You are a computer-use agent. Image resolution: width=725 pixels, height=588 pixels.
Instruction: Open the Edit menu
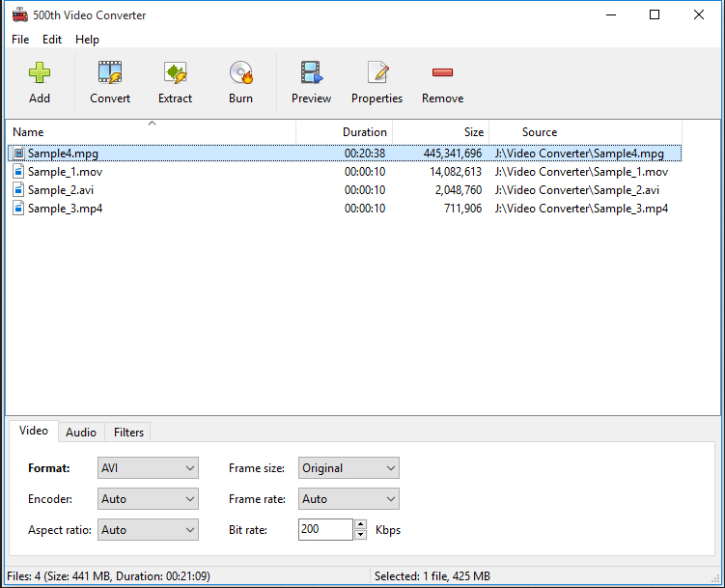coord(52,40)
